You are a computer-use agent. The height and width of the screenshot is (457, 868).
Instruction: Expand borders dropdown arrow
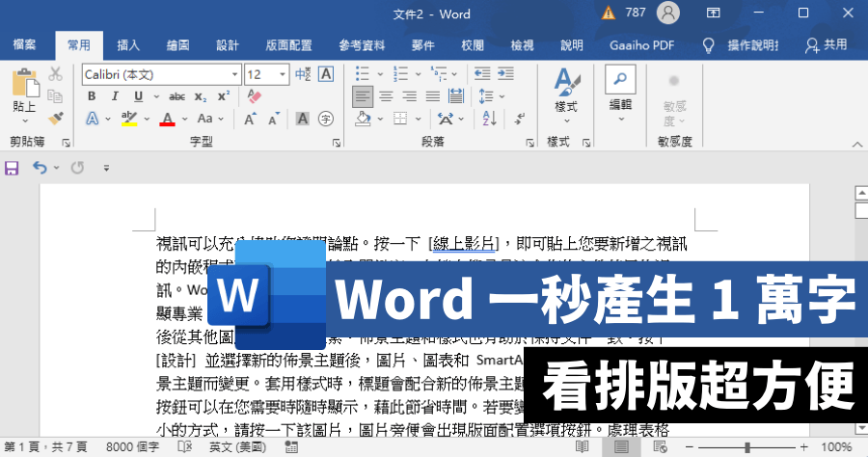tap(418, 119)
